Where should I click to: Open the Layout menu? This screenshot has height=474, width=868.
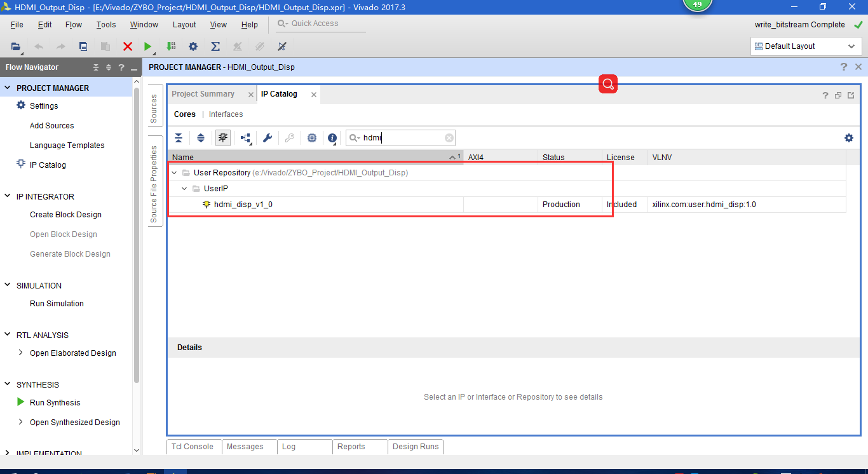coord(184,25)
